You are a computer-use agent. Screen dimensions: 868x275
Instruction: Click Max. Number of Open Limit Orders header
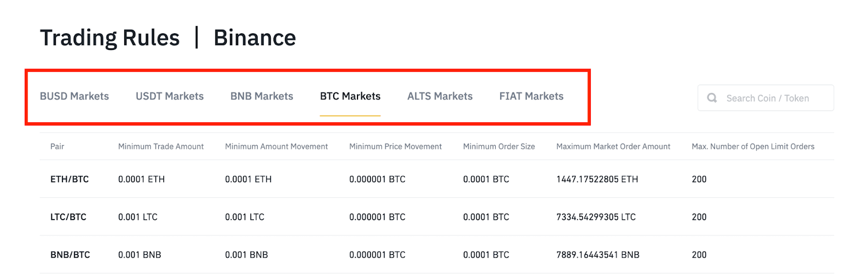752,147
